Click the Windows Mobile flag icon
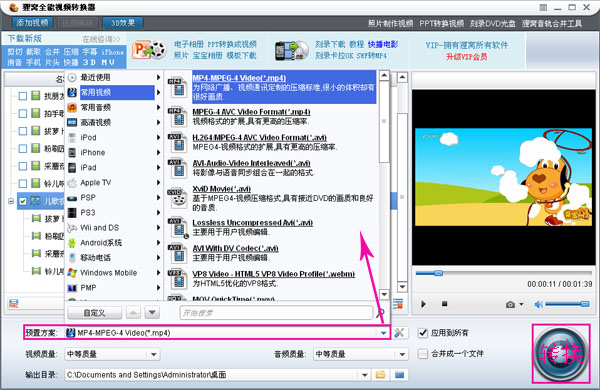Image resolution: width=600 pixels, height=390 pixels. (72, 273)
